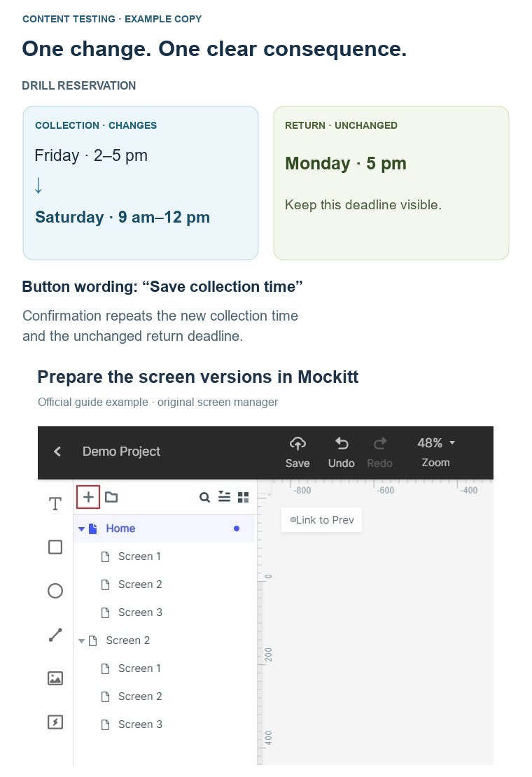Select the Home screen row
The image size is (532, 777).
[x=164, y=528]
